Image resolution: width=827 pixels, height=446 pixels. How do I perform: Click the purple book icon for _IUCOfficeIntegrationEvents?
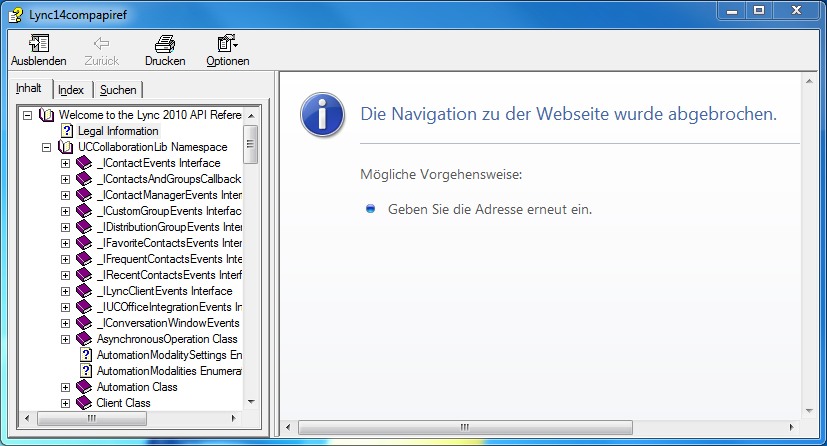84,307
